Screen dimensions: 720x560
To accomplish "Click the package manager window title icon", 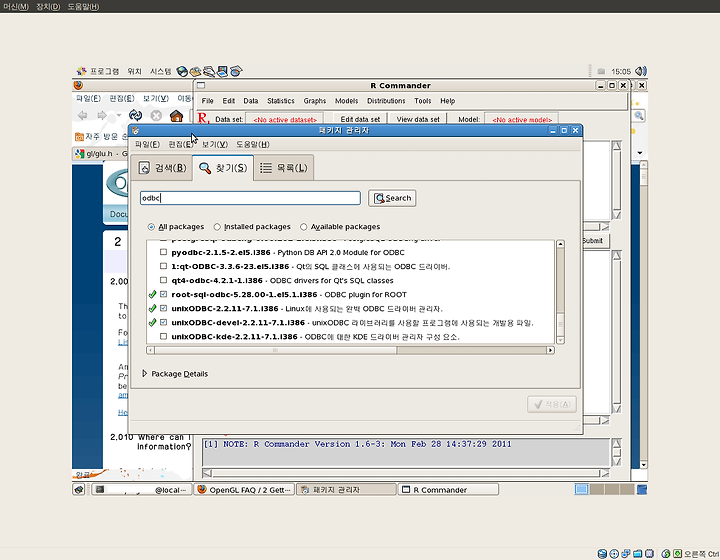I will pos(135,130).
